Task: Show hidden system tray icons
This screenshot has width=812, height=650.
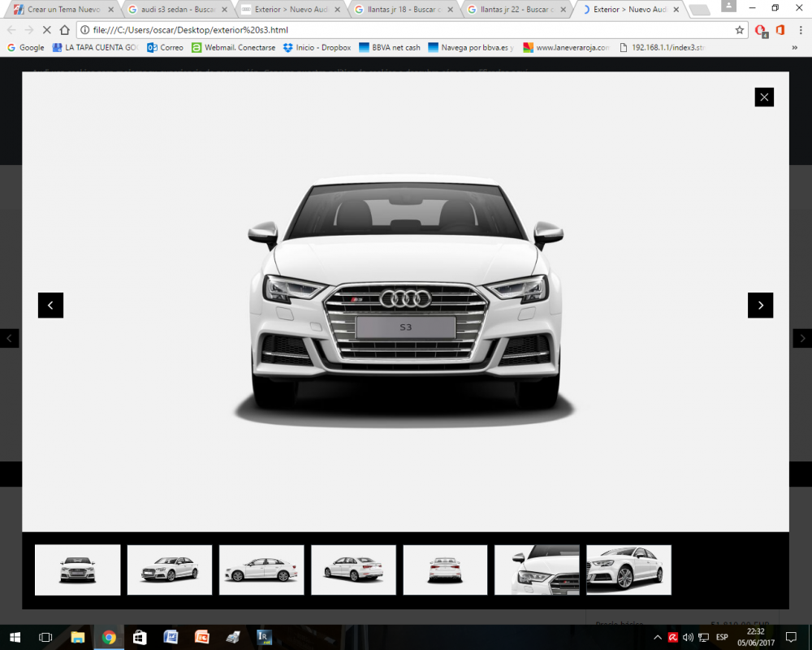Action: pos(658,638)
